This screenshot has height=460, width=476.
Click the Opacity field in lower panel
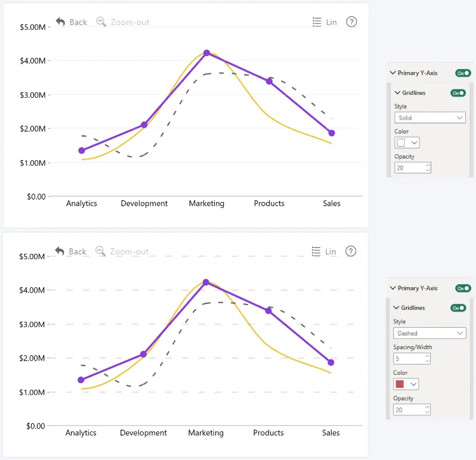point(412,410)
